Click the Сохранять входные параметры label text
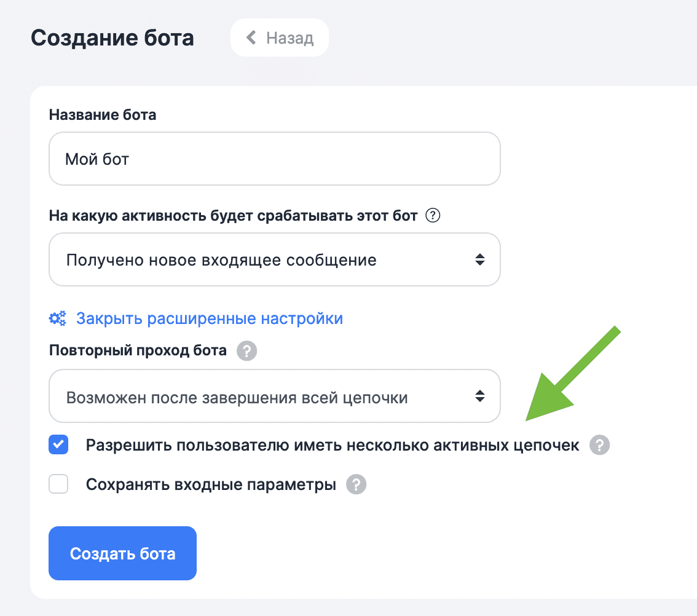 (x=211, y=485)
